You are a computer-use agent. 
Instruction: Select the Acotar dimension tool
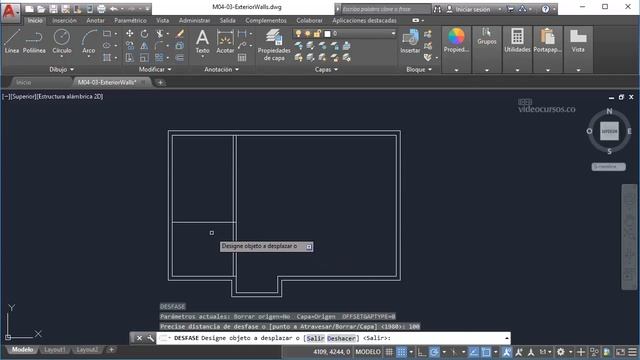[225, 41]
